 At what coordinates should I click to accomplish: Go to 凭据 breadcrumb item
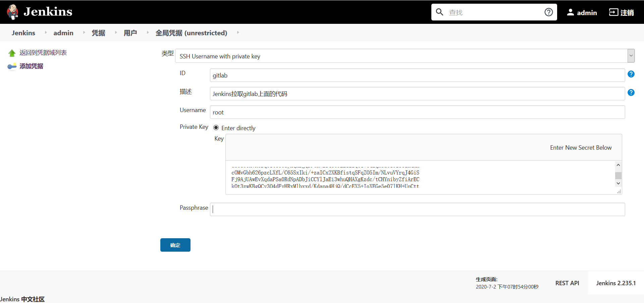[x=99, y=33]
